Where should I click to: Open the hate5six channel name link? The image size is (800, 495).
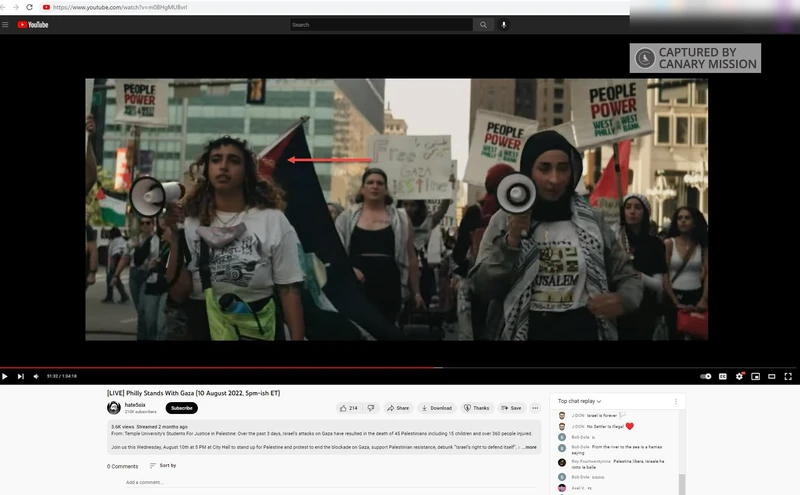(135, 405)
